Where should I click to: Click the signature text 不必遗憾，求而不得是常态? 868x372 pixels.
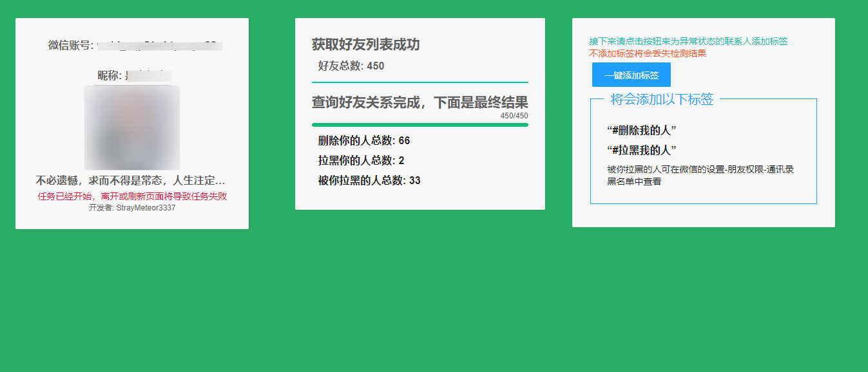(x=131, y=181)
